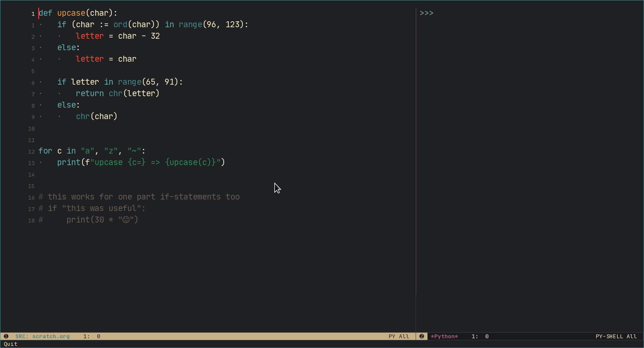The width and height of the screenshot is (644, 348).
Task: Click line number 10 in the gutter
Action: click(31, 129)
